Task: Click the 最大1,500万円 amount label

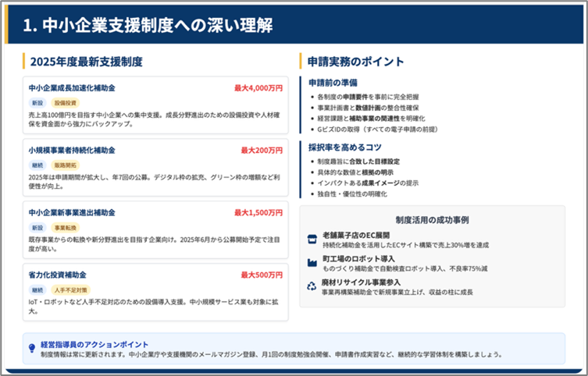Action: [258, 212]
